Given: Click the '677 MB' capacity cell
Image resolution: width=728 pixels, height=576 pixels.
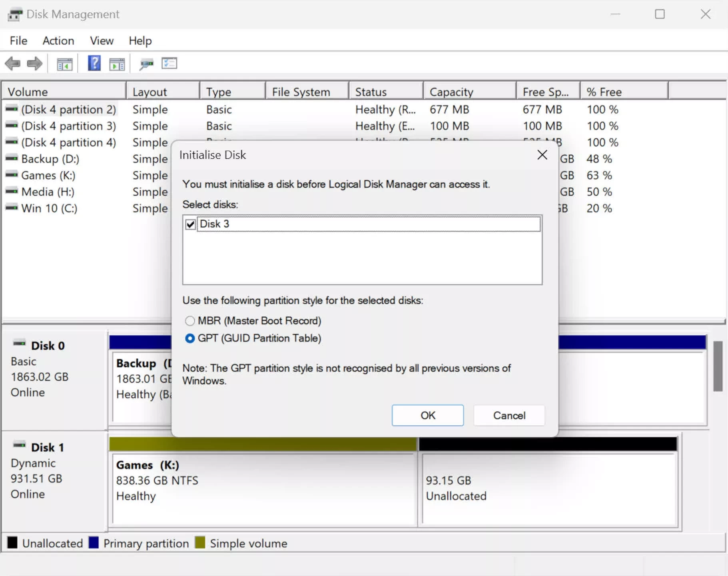Looking at the screenshot, I should pyautogui.click(x=449, y=110).
